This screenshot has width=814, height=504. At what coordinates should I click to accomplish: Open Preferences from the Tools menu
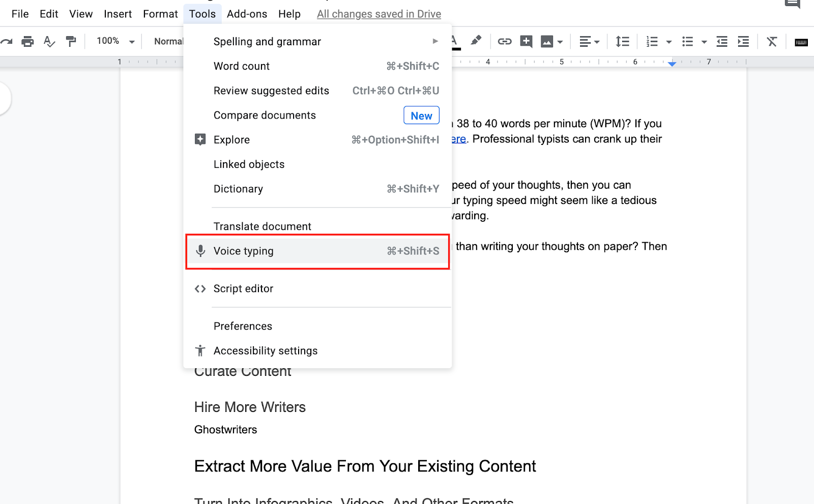(x=317, y=326)
